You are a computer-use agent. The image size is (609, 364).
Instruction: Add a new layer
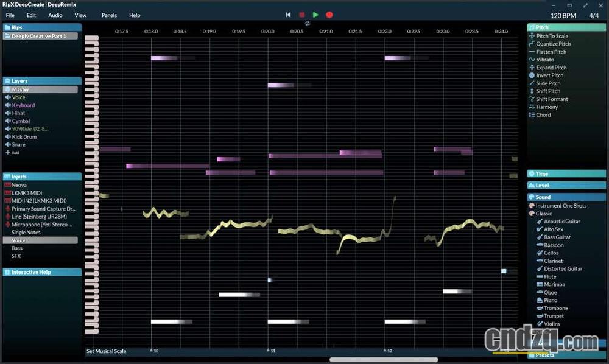pyautogui.click(x=13, y=152)
